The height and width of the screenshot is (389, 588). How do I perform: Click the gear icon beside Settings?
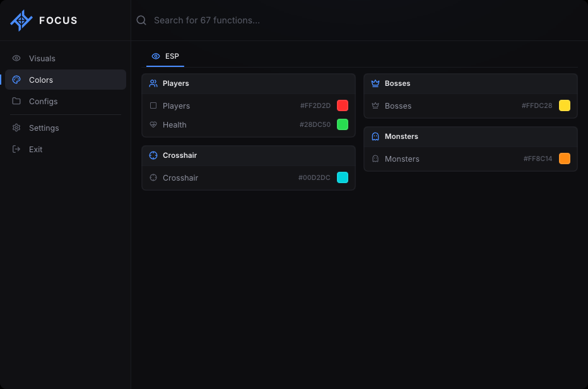tap(16, 128)
